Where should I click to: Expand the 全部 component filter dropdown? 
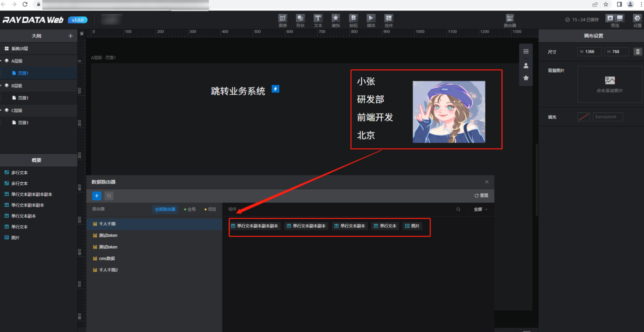point(480,209)
